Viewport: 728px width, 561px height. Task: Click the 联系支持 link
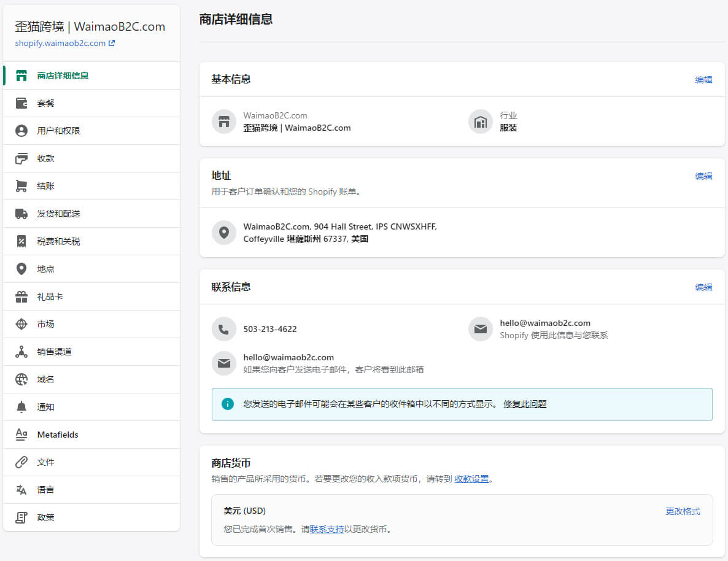pos(327,530)
